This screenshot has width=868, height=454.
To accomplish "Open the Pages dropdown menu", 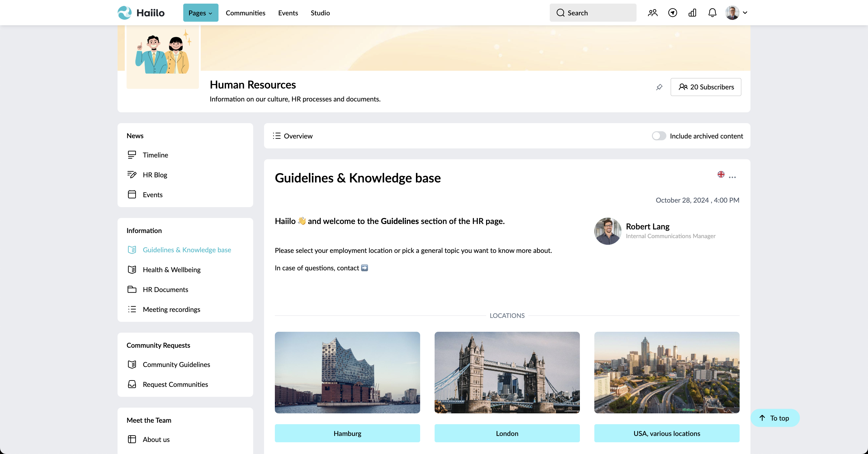I will click(x=200, y=13).
